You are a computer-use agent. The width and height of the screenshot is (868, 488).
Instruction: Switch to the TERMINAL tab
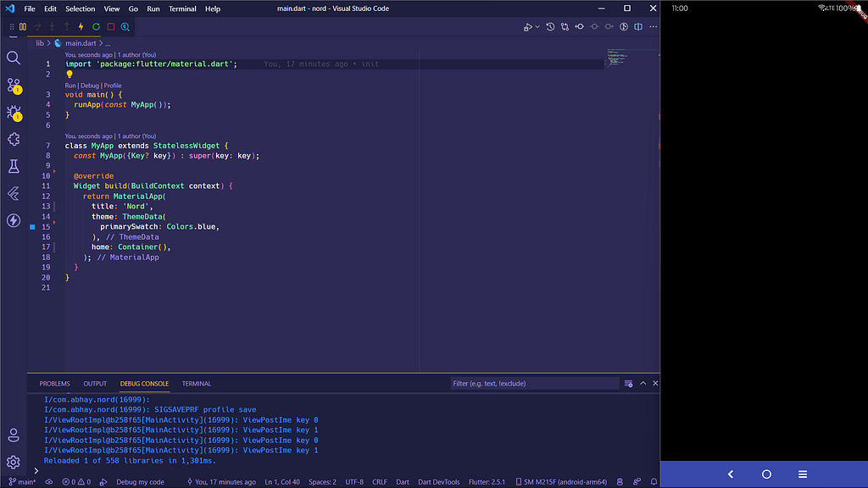point(197,384)
